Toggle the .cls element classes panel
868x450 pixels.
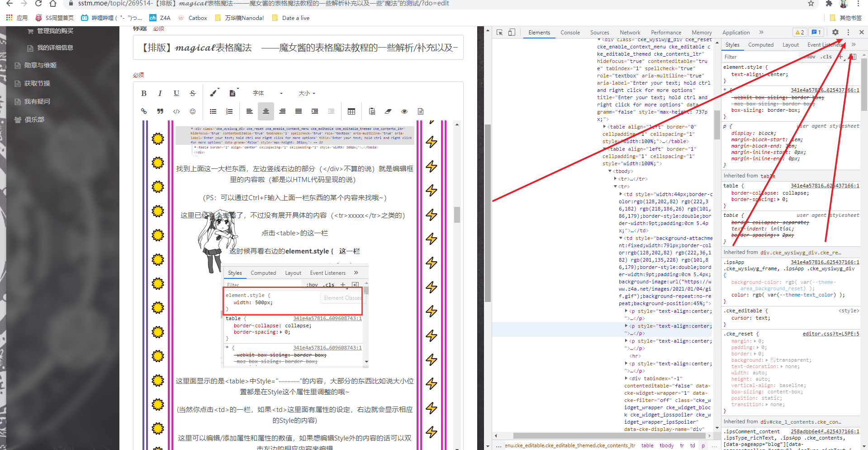click(x=827, y=57)
